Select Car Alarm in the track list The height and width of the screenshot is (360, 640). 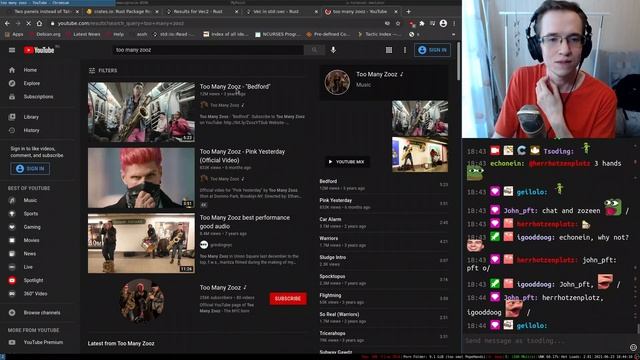(x=384, y=222)
